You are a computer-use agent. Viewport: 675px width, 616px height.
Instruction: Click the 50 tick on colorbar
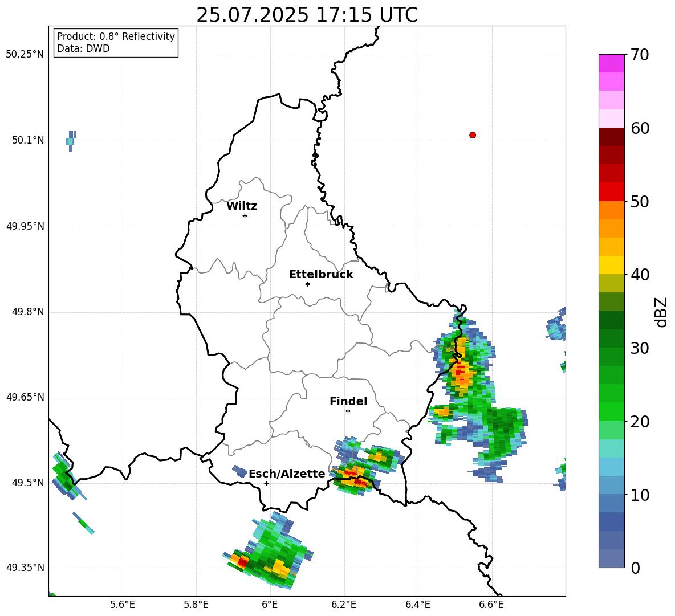639,202
